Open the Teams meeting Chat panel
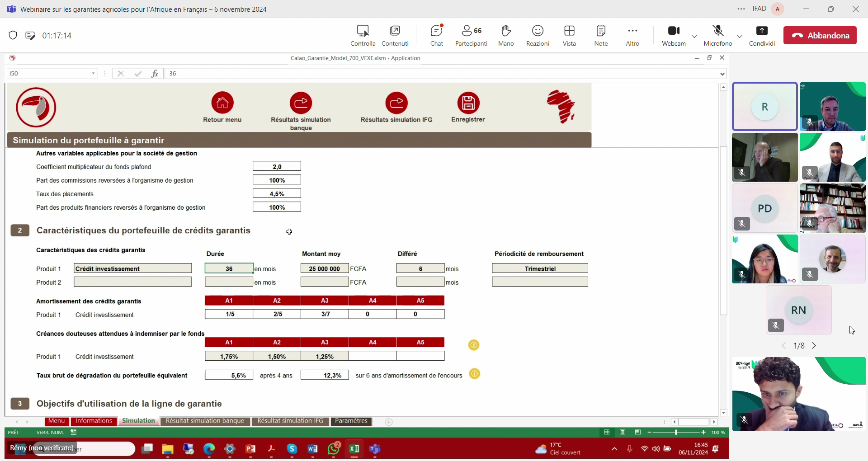Image resolution: width=868 pixels, height=461 pixels. 437,36
